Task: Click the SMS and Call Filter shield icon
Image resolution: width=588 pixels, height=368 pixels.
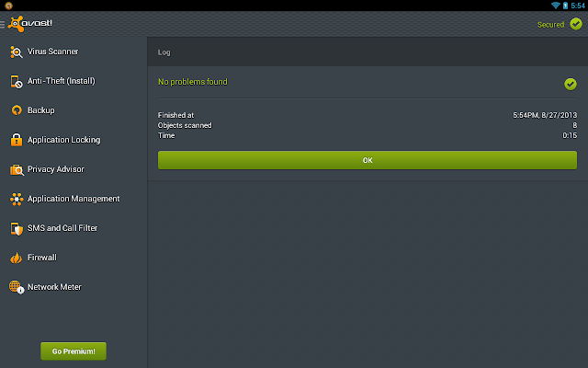Action: pos(16,228)
